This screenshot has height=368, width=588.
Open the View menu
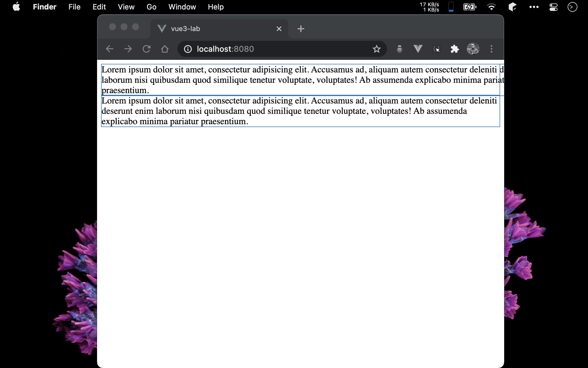[x=126, y=7]
